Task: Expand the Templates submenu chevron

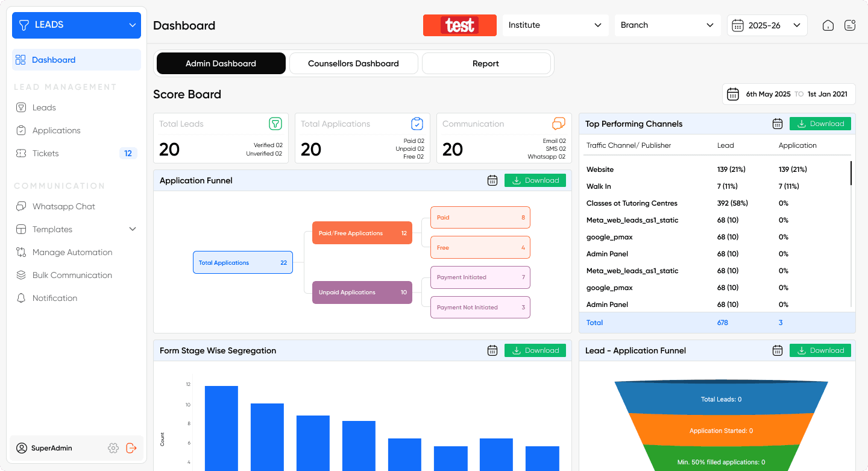Action: 133,229
